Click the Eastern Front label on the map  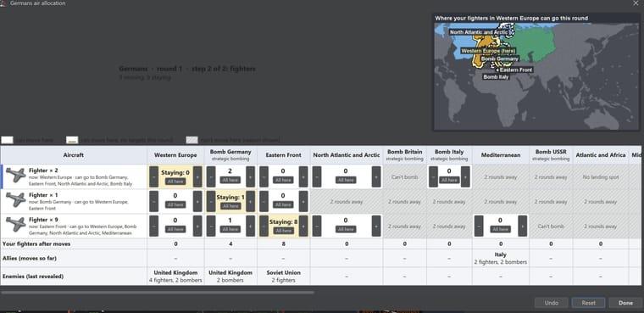pos(515,70)
